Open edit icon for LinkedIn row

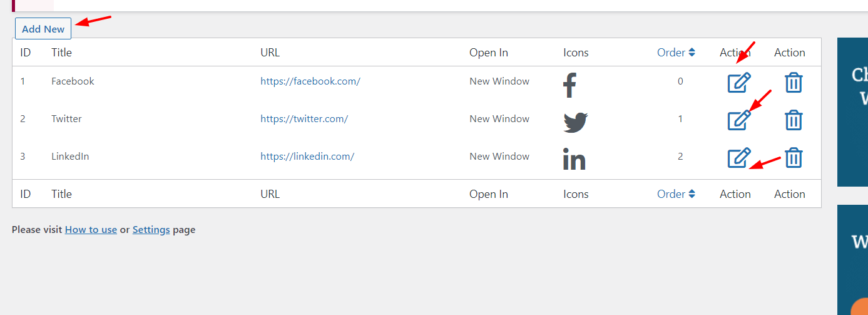click(739, 158)
